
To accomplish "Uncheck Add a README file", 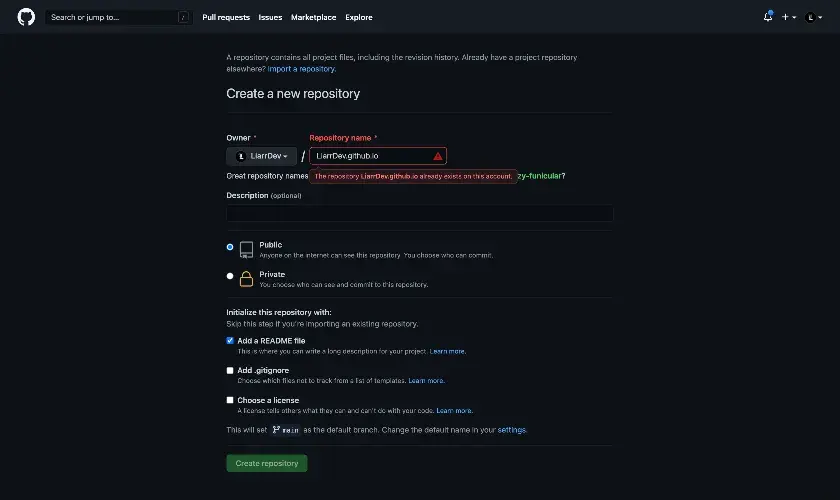I will pos(230,341).
